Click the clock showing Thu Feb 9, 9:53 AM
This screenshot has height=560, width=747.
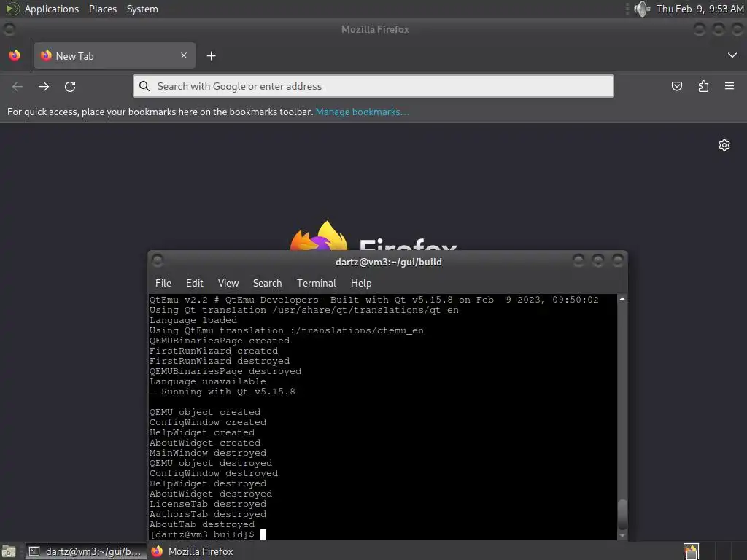pyautogui.click(x=700, y=9)
